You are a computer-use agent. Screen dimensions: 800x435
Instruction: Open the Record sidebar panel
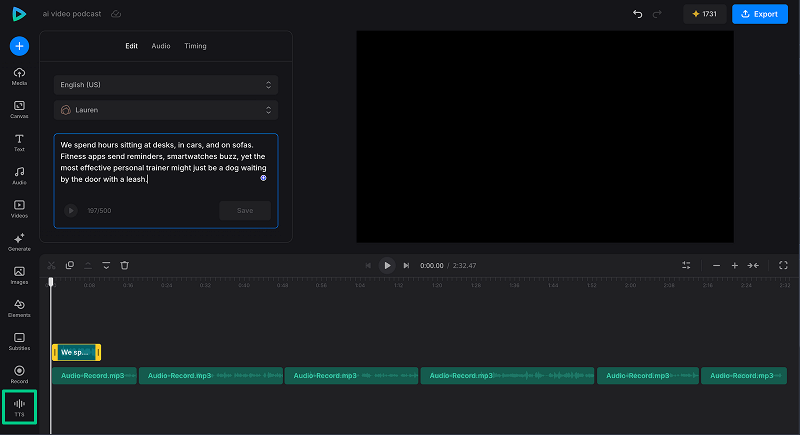(x=19, y=375)
